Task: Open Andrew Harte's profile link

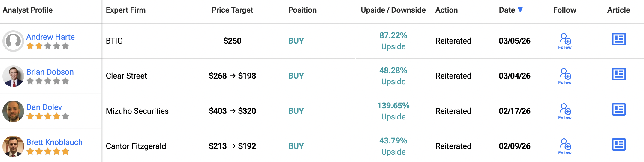Action: (50, 37)
